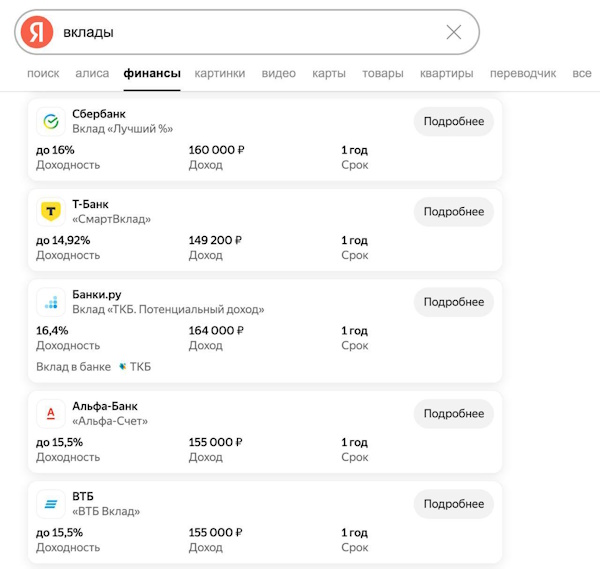Click the Sberbank logo icon
The image size is (600, 569).
(x=50, y=122)
